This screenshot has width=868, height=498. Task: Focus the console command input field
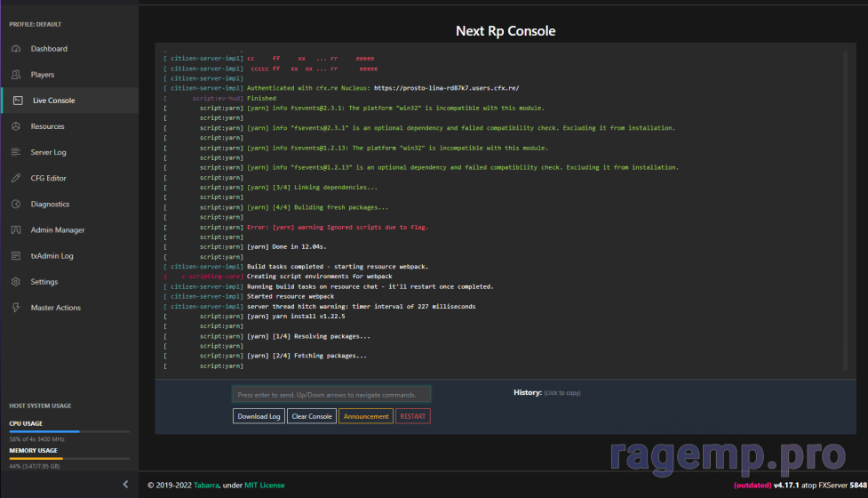pos(331,395)
